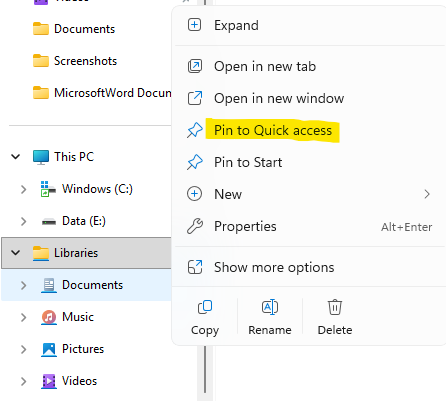Click the pin icon beside Pin to Quick access
The image size is (446, 401).
[x=195, y=130]
